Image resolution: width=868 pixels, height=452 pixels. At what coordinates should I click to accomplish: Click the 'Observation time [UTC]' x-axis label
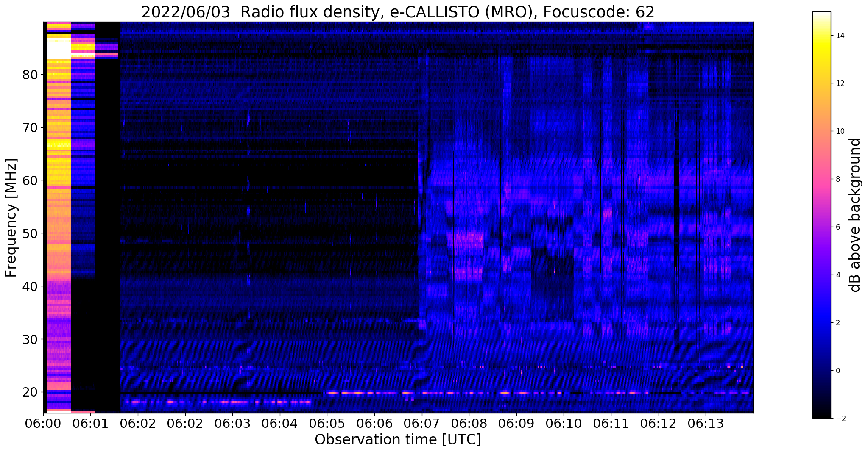[x=398, y=439]
